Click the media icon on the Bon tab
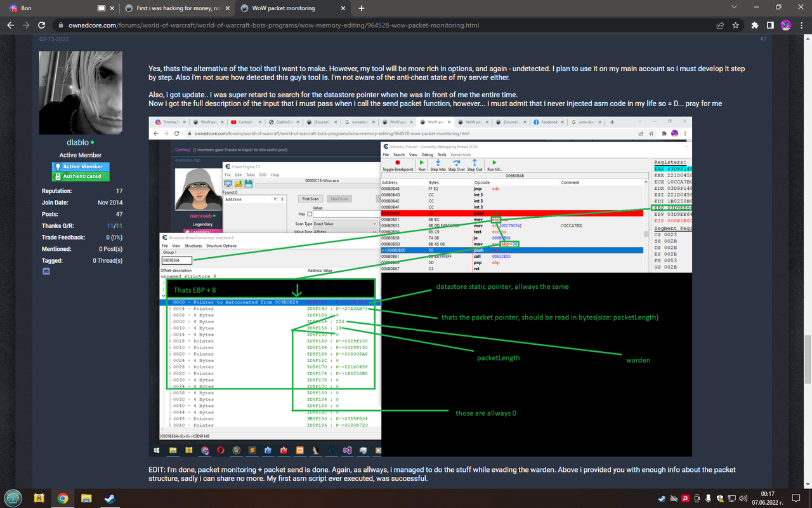Screen dimensions: 812x508 click(101, 8)
